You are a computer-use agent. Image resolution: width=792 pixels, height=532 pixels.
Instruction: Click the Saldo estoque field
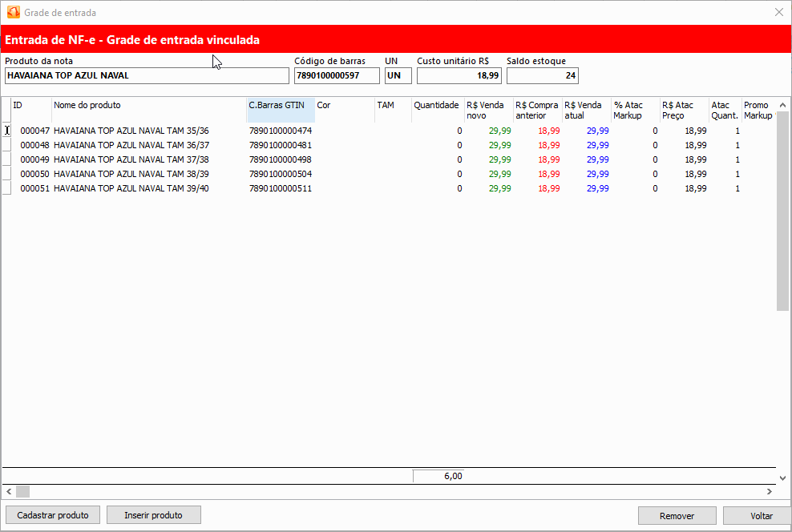coord(542,76)
